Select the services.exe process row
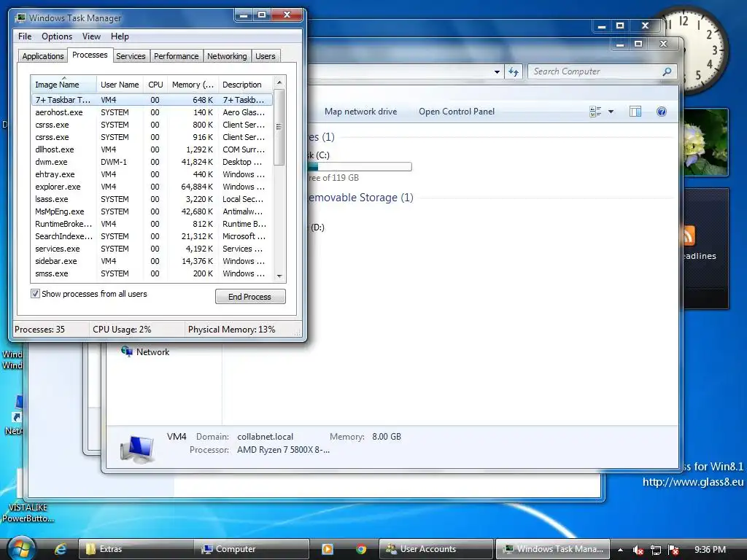The height and width of the screenshot is (560, 747). click(152, 249)
